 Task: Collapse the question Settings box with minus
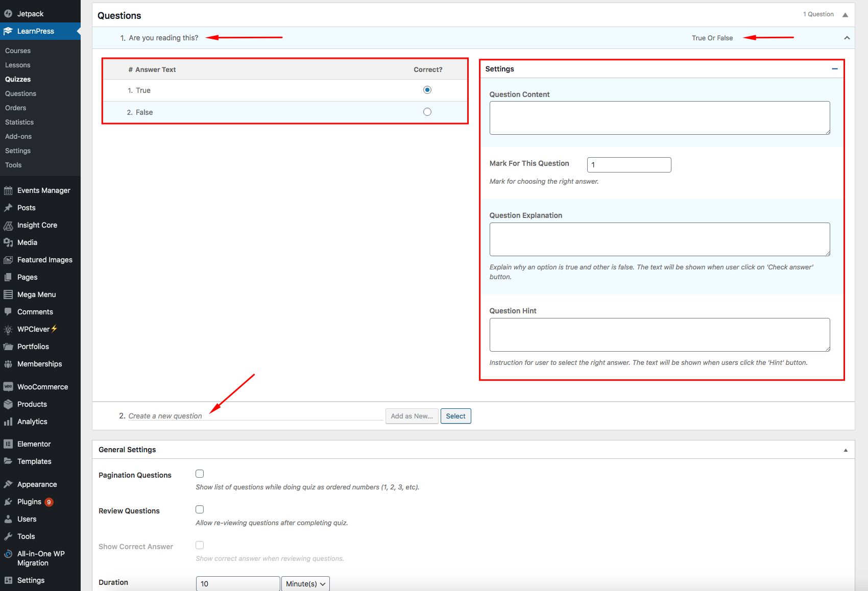(x=835, y=69)
